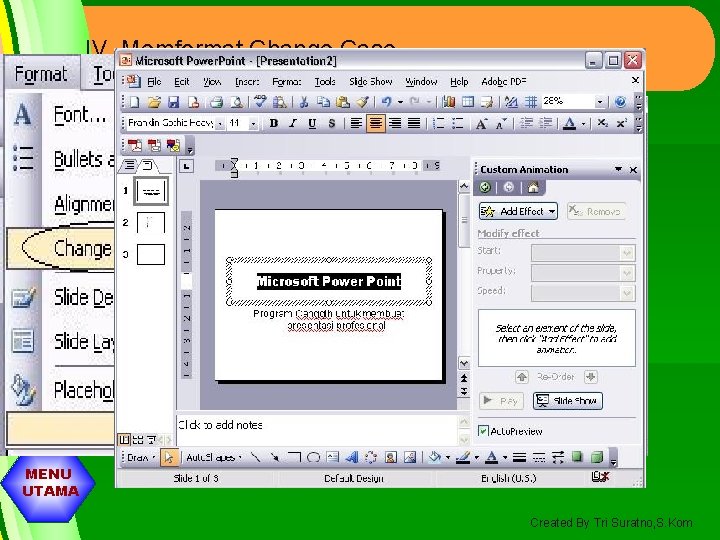Image resolution: width=720 pixels, height=540 pixels.
Task: Insert WordArt from the drawing toolbar
Action: (352, 457)
